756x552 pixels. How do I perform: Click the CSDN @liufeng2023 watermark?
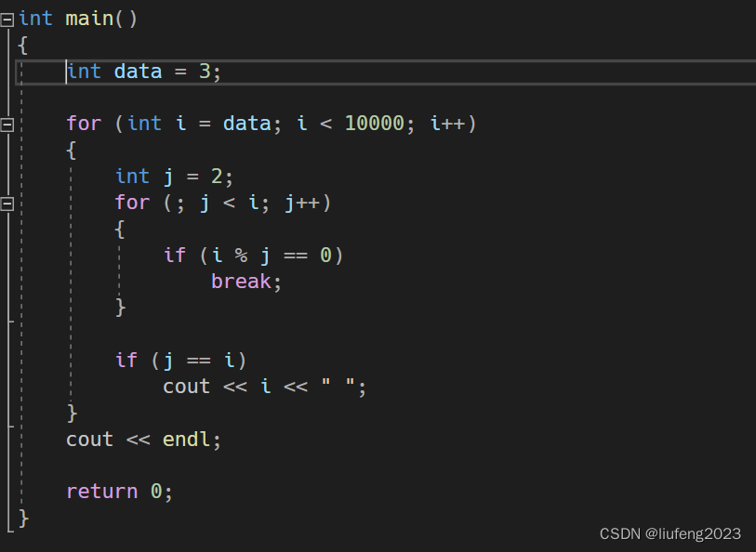[670, 533]
